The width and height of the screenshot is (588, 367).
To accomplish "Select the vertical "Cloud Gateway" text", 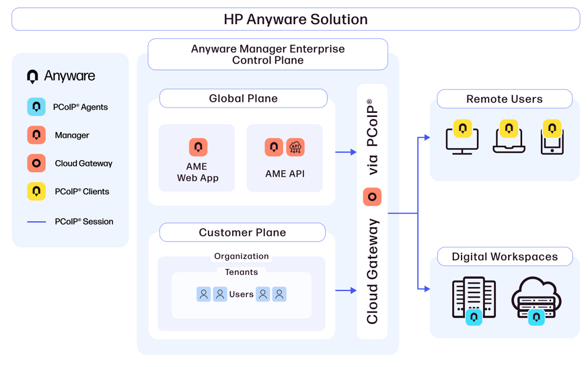I will (x=372, y=271).
